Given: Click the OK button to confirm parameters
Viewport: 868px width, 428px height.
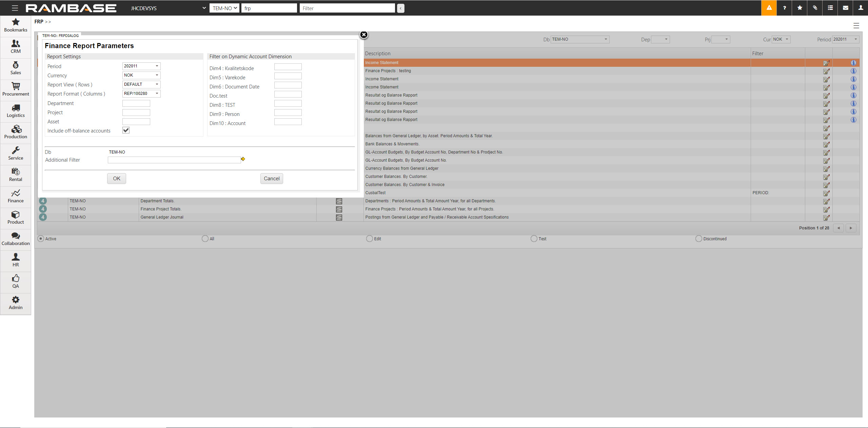Looking at the screenshot, I should (117, 179).
